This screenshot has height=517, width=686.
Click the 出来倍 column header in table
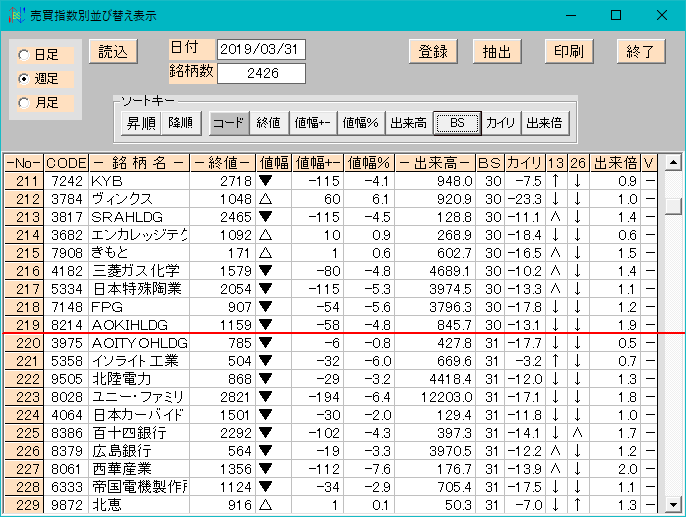(x=615, y=163)
